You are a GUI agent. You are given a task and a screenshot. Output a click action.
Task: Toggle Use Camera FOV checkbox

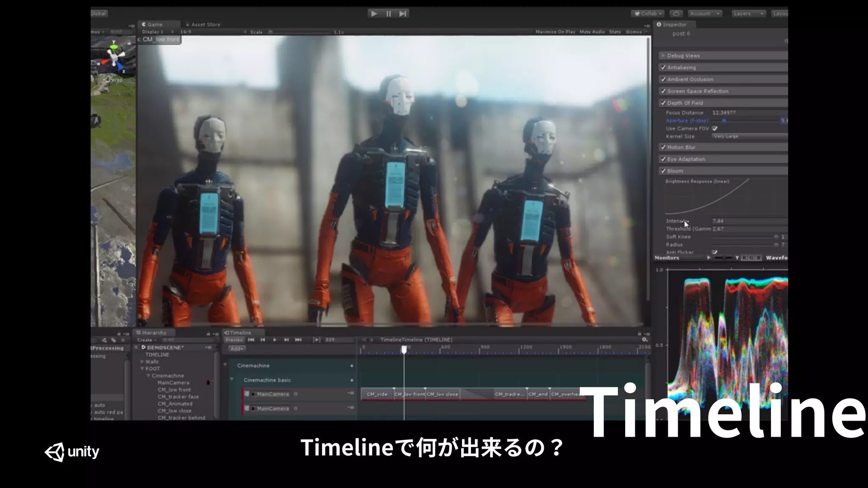coord(715,128)
